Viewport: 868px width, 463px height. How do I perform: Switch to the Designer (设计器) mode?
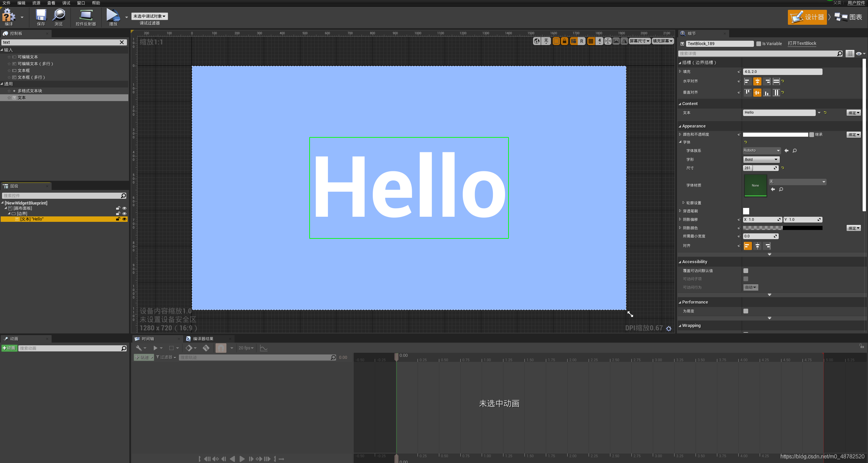click(x=807, y=17)
